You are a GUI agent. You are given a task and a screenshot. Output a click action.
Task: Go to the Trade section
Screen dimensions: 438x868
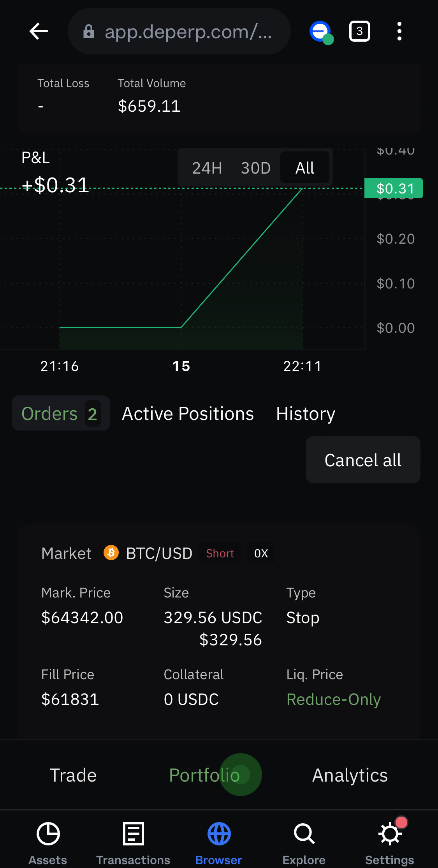tap(73, 775)
